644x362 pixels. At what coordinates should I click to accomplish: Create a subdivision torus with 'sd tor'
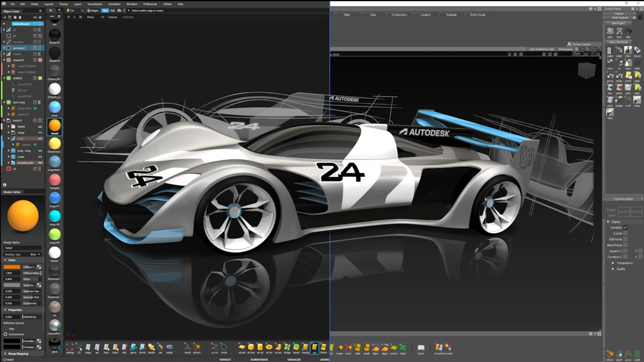269,347
